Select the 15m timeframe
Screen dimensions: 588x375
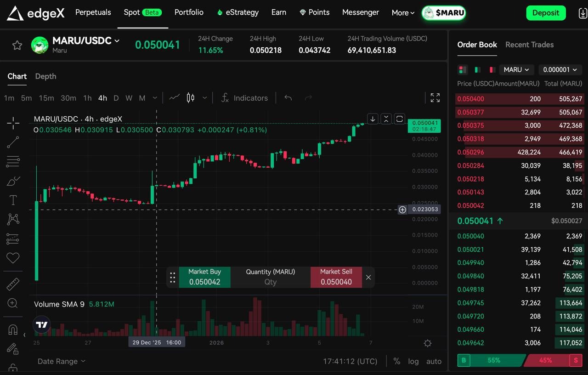click(x=46, y=98)
